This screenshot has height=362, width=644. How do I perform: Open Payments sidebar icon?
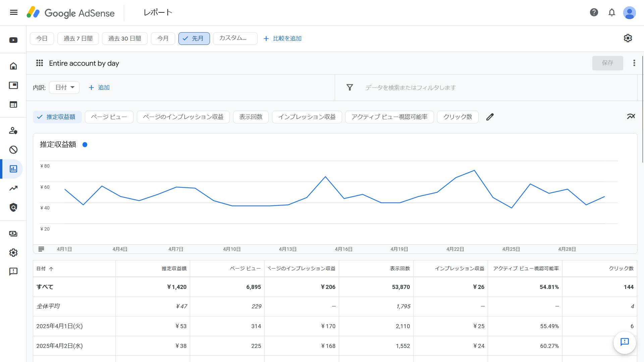pos(13,234)
